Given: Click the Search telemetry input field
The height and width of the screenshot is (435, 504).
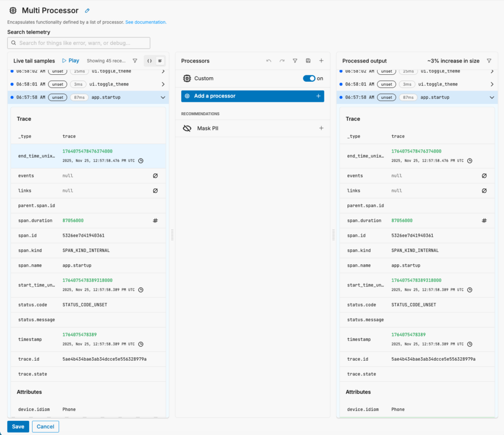Looking at the screenshot, I should pos(79,43).
